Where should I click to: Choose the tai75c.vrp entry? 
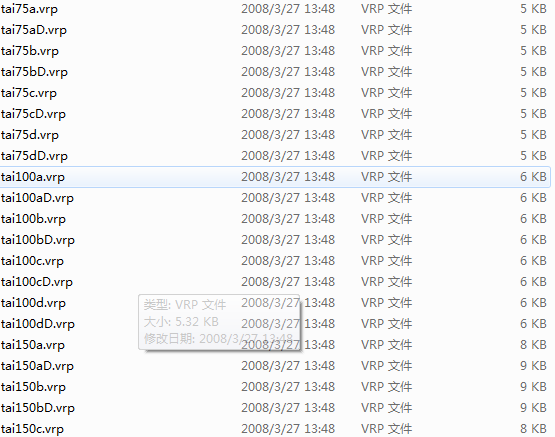(x=29, y=93)
